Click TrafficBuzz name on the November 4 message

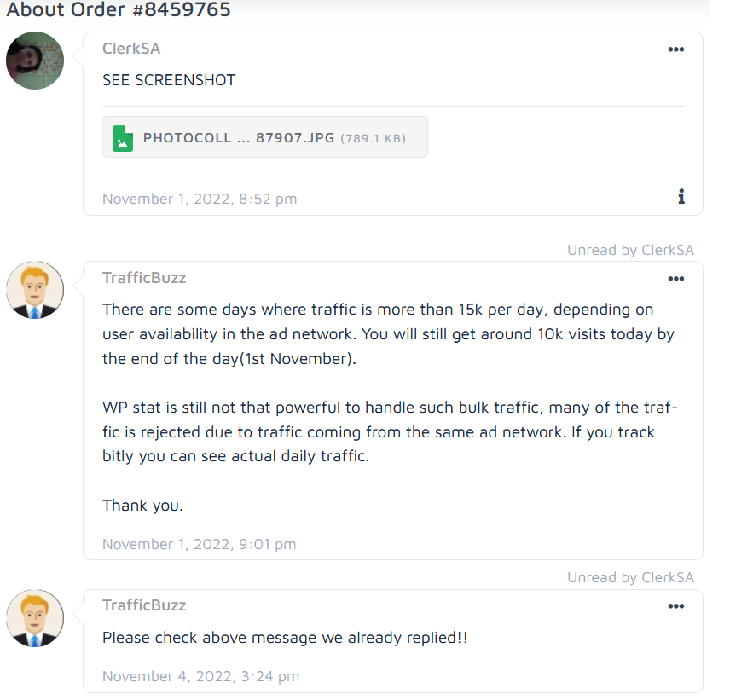pos(144,605)
